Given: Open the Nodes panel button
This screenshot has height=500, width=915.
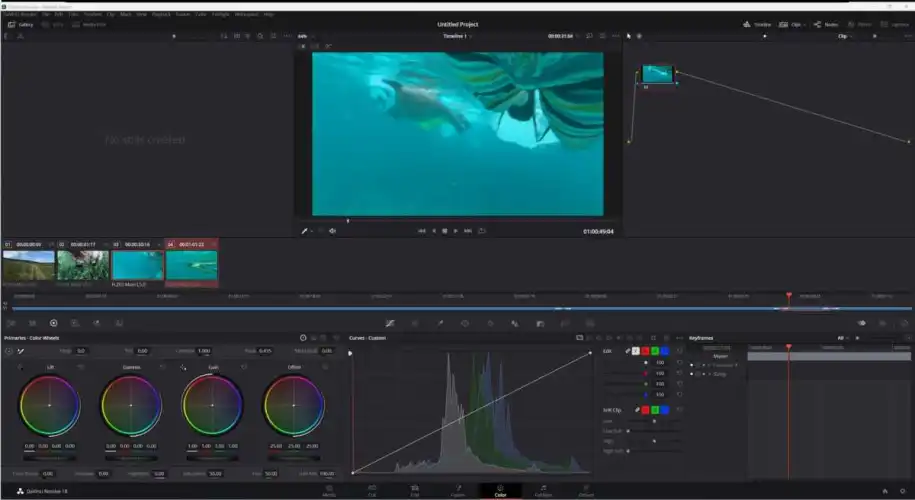Looking at the screenshot, I should (x=825, y=24).
